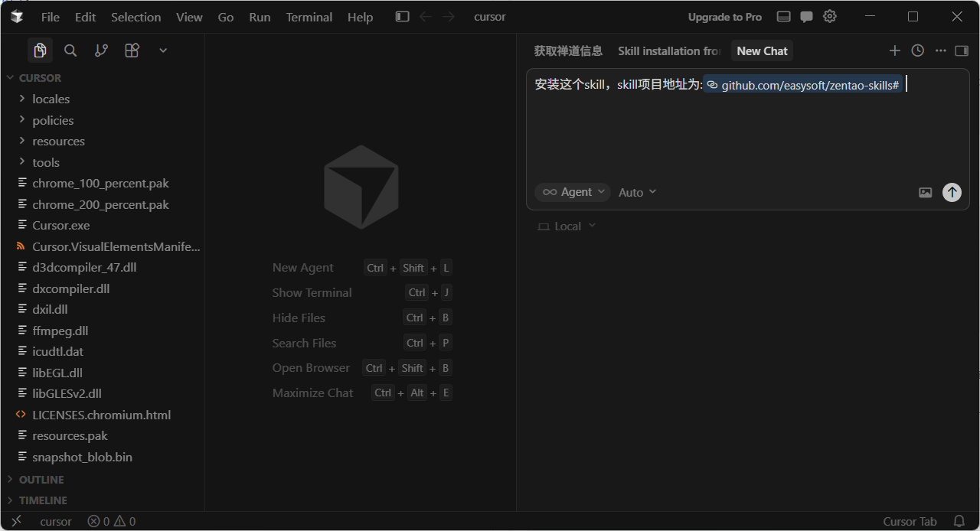This screenshot has width=980, height=531.
Task: Expand the TIMELINE section
Action: 103,500
